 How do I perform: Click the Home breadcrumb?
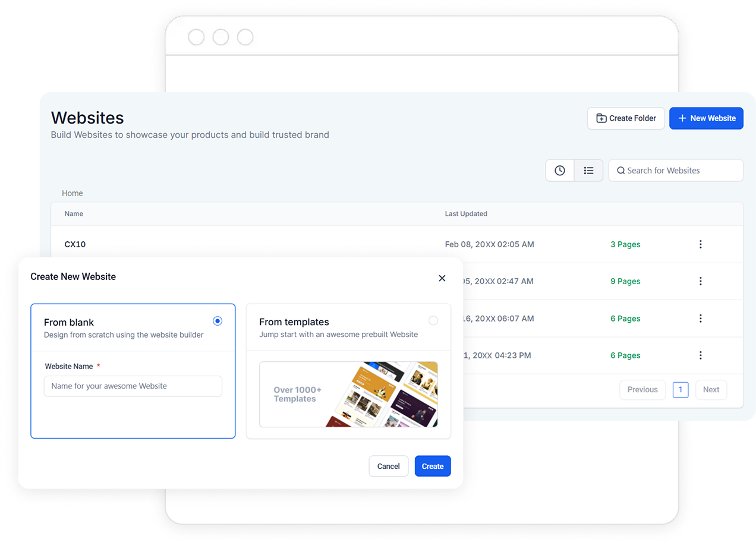pyautogui.click(x=73, y=193)
